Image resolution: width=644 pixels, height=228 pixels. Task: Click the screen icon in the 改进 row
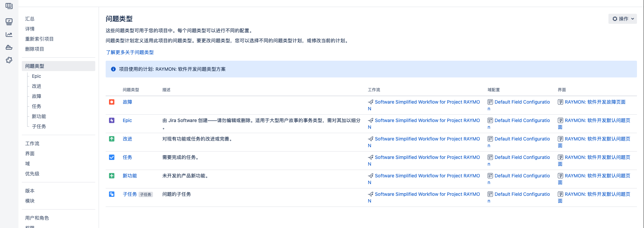tap(560, 139)
